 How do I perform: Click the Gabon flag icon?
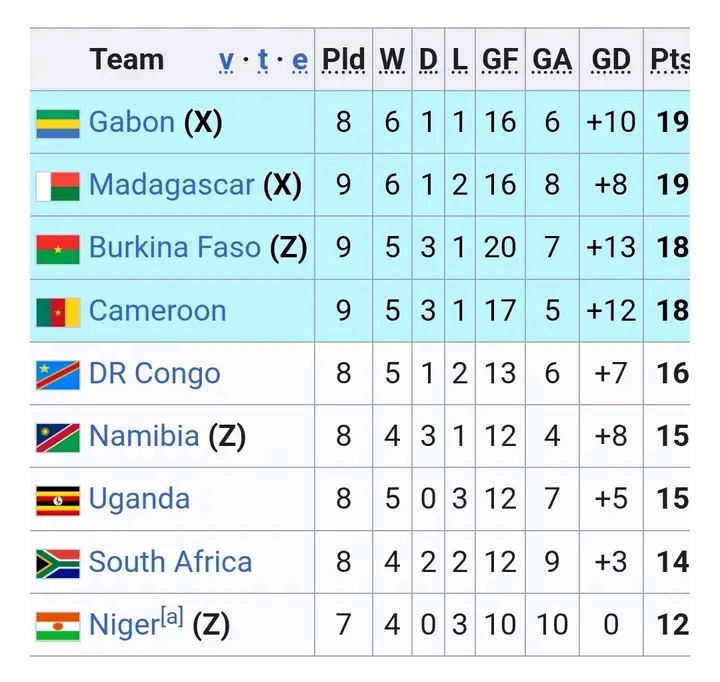[58, 123]
